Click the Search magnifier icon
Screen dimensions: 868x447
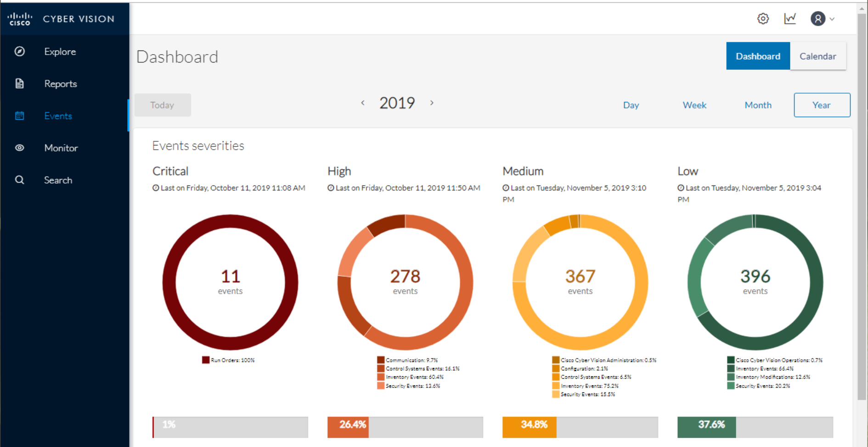tap(19, 180)
